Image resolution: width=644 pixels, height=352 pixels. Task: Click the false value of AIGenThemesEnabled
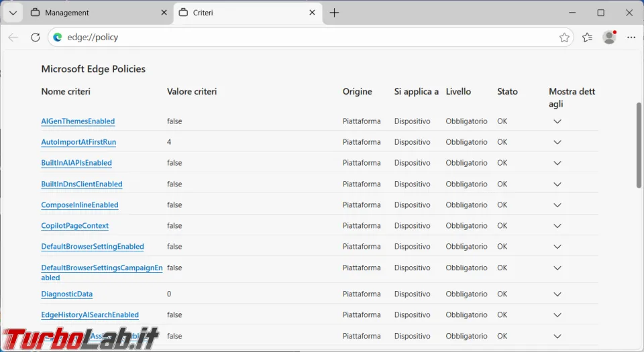click(x=174, y=121)
